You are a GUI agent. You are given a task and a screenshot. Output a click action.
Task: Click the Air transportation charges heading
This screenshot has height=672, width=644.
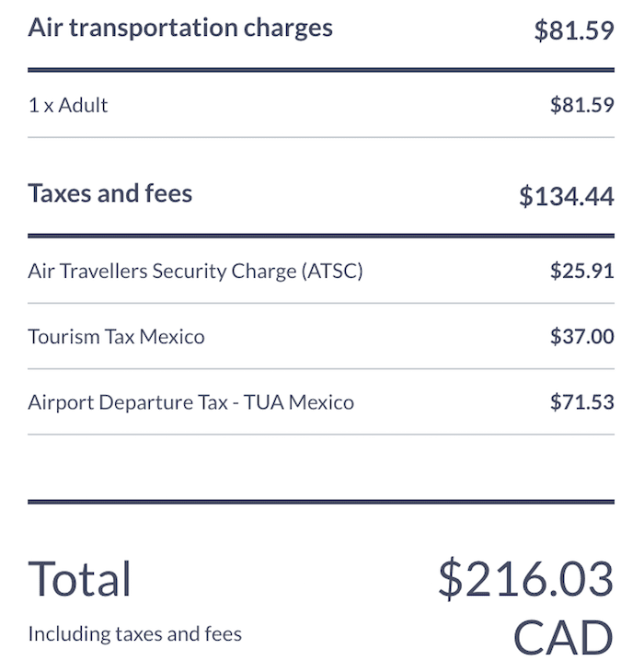180,29
